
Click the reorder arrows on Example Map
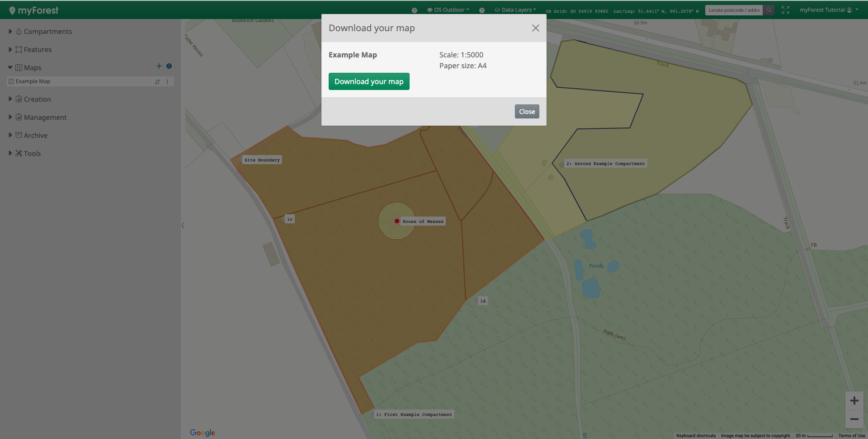pos(157,82)
